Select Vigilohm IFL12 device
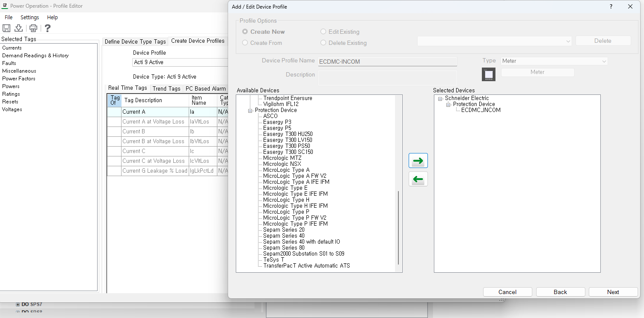 point(281,104)
